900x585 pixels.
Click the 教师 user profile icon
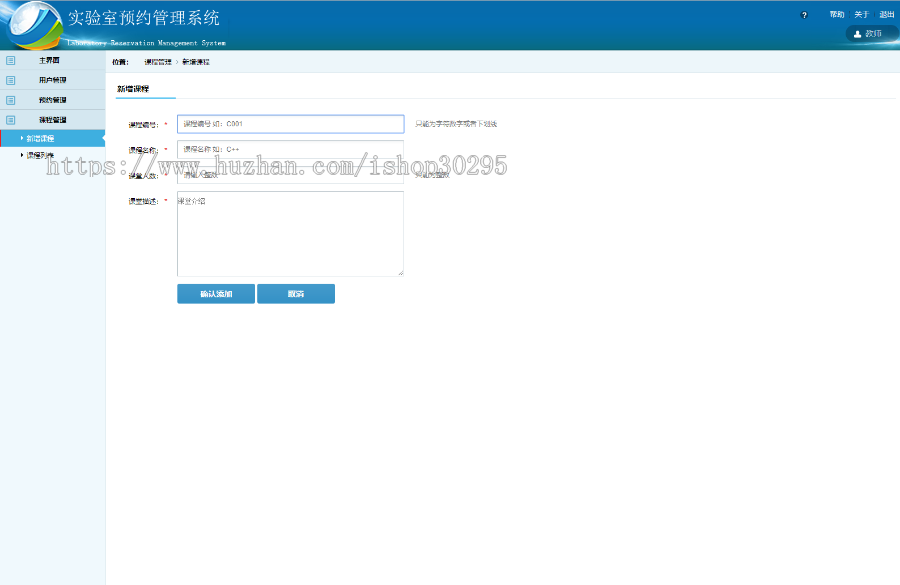(x=857, y=33)
